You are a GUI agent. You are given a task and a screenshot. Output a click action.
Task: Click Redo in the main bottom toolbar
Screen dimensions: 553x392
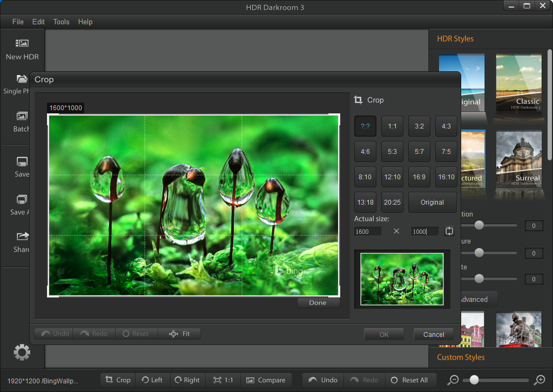[x=365, y=380]
